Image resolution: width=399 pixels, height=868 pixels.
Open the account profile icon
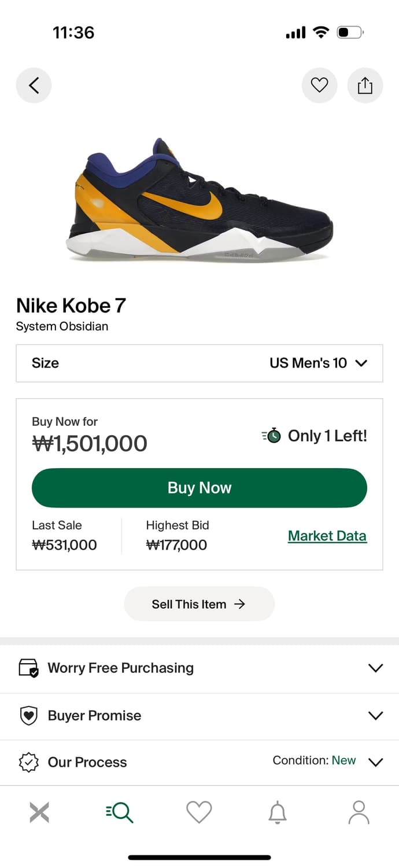point(359,812)
